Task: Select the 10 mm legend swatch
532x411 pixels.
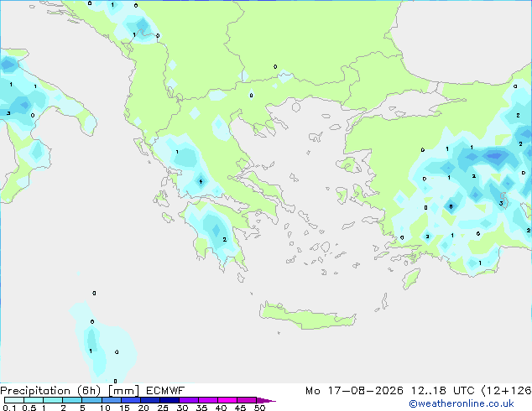Action: click(111, 400)
